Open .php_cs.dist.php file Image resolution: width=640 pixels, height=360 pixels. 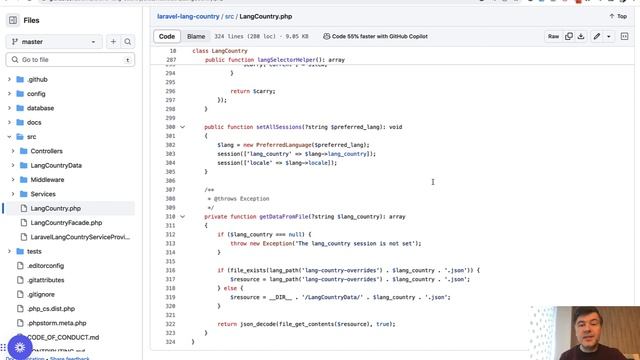[x=51, y=309]
